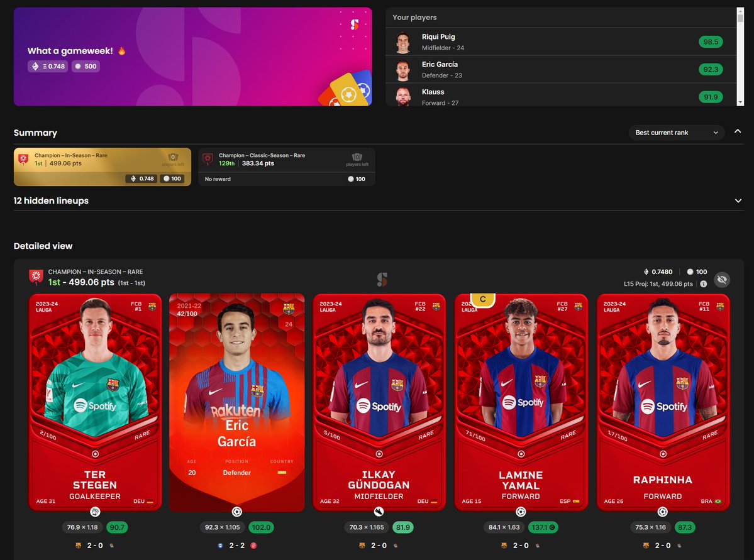Viewport: 754px width, 560px height.
Task: Click 0.748 ETH reward on In-Season card
Action: pyautogui.click(x=141, y=178)
